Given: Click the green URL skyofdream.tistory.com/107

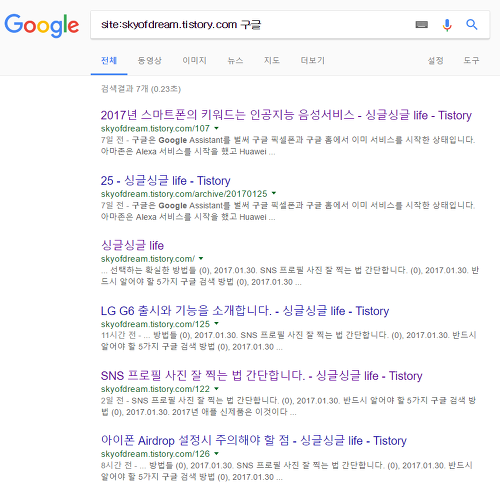Looking at the screenshot, I should (x=155, y=128).
